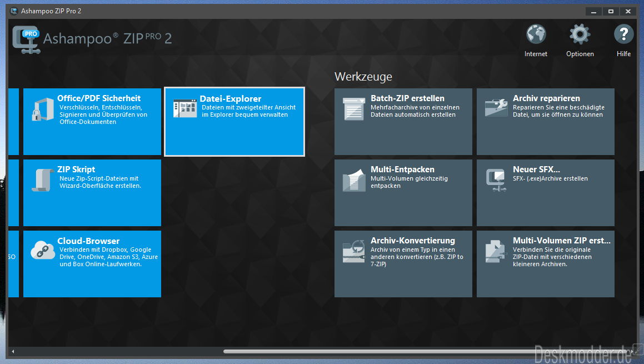
Task: Click the Cloud-Browser cloud icon
Action: 43,250
